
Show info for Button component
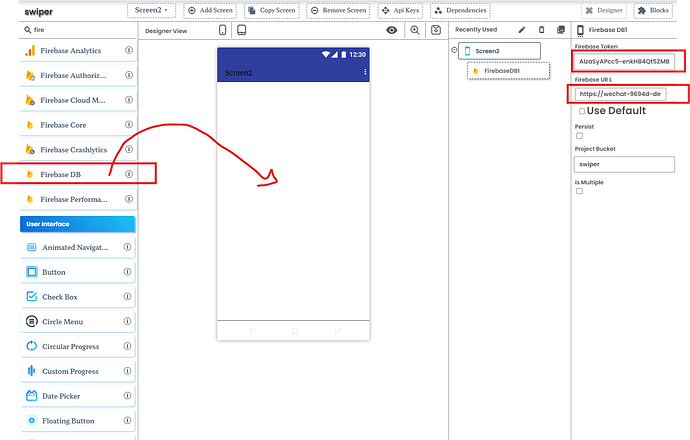(127, 271)
